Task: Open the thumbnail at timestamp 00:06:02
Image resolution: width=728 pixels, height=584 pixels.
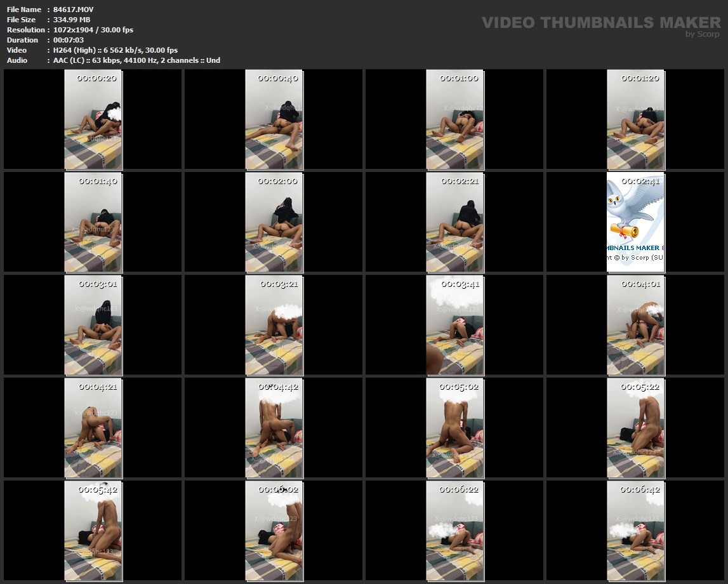Action: click(x=274, y=531)
